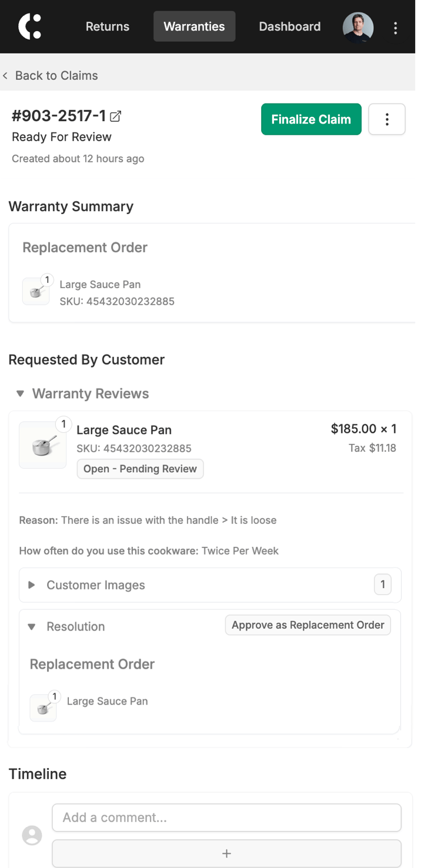The image size is (421, 868).
Task: Open the claim actions three-dot menu
Action: (387, 119)
